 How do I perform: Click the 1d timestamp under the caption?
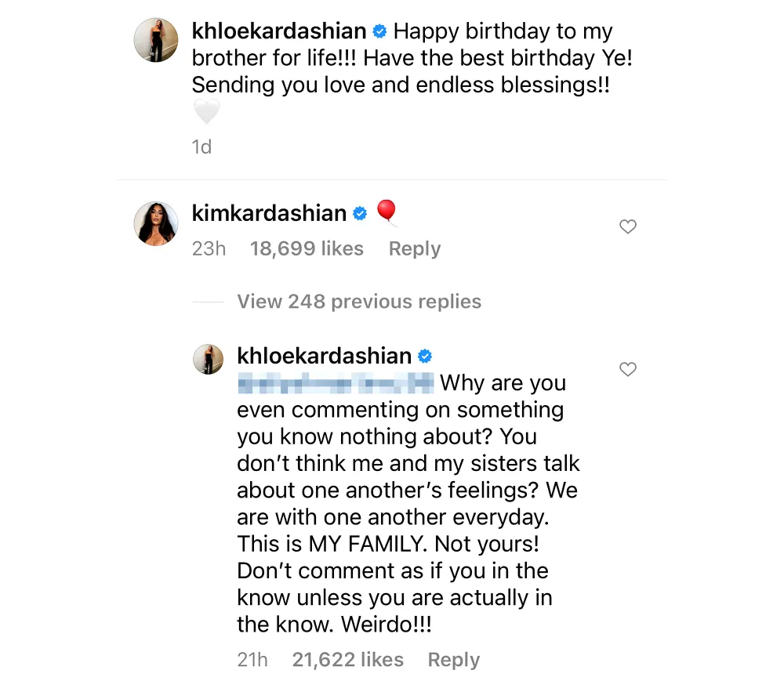point(201,147)
